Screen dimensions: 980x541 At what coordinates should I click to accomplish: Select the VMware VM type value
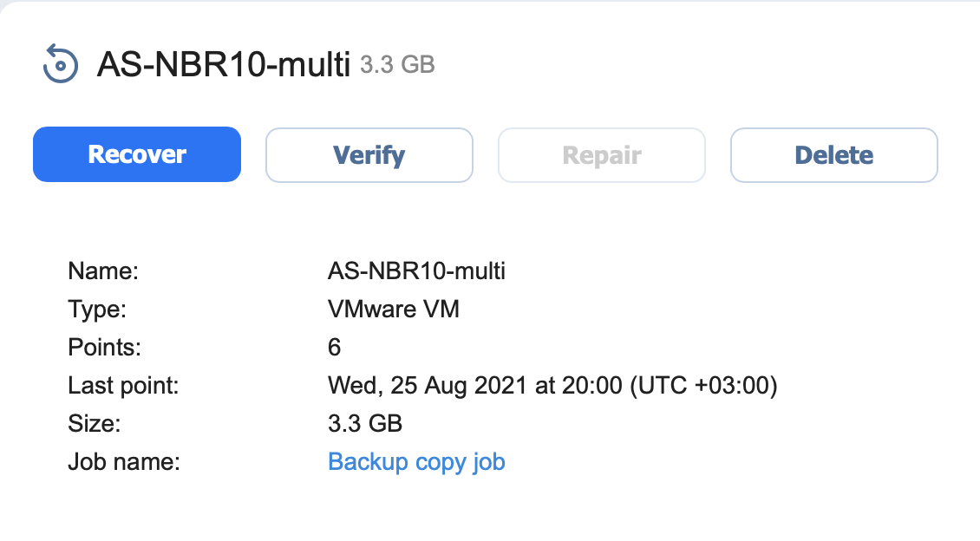click(394, 310)
